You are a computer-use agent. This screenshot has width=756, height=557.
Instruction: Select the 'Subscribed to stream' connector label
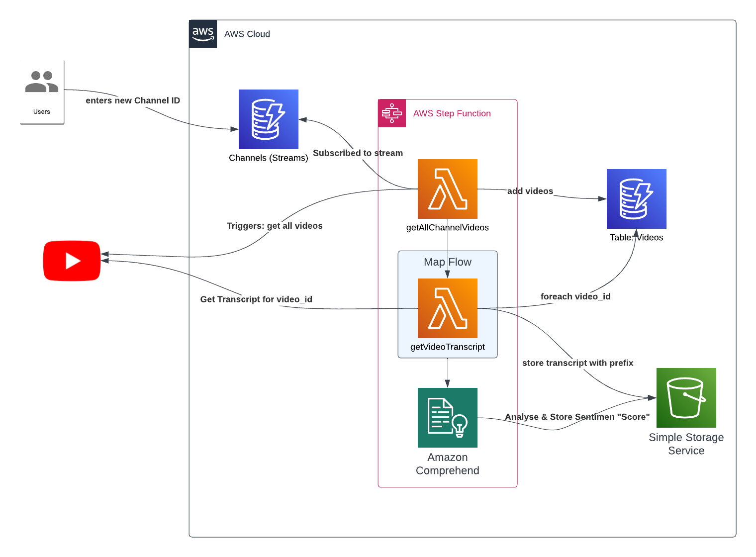click(358, 153)
